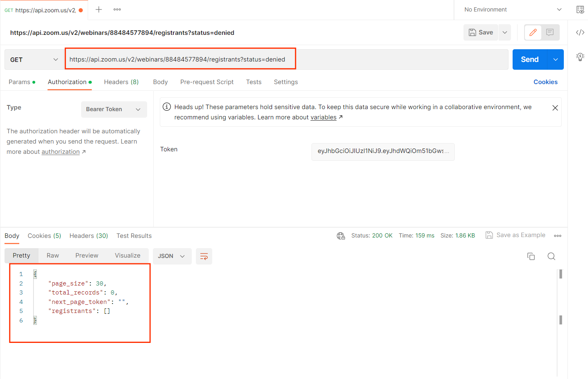Viewport: 588px width, 379px height.
Task: Click the response Size 1.86 KB value
Action: click(458, 236)
